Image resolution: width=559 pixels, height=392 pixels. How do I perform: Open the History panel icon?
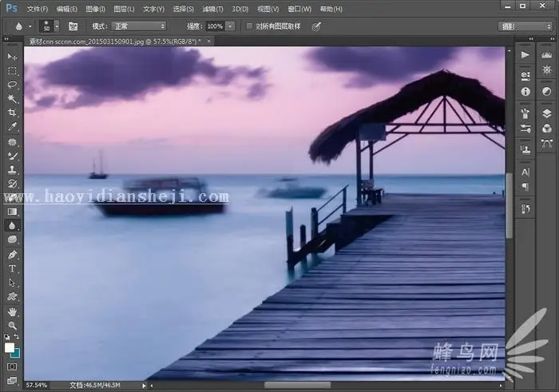coord(525,209)
